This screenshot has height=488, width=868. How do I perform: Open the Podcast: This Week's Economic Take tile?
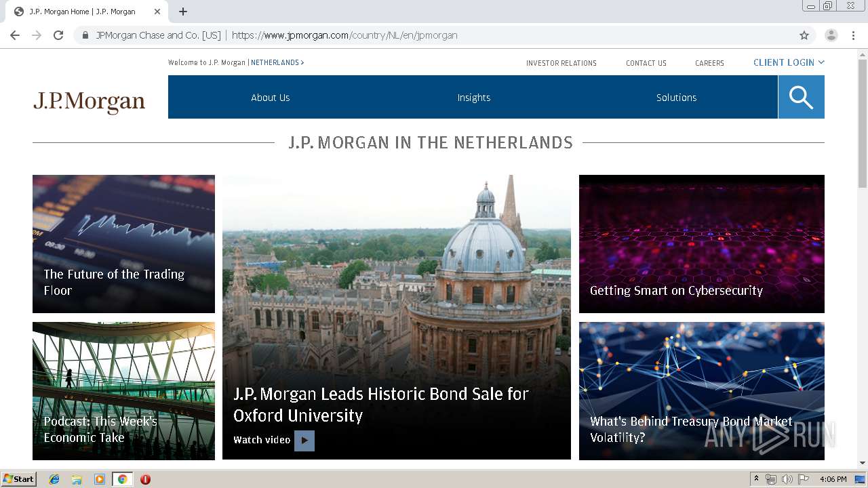click(123, 391)
